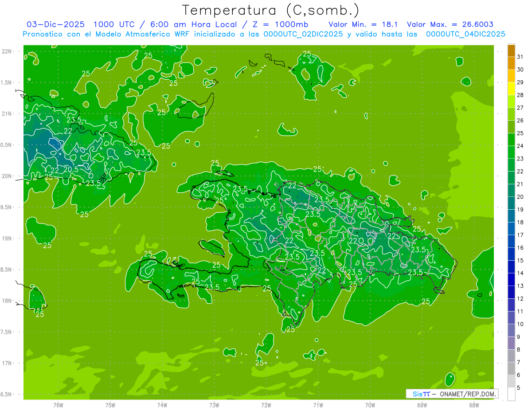Pick the white band below 5
Image resolution: width=532 pixels, height=411 pixels.
click(511, 394)
